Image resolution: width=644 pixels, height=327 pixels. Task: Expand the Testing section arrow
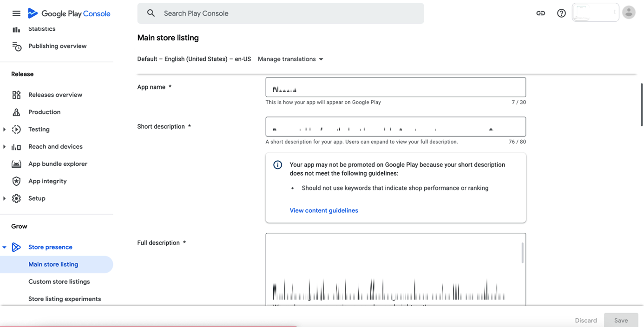tap(5, 130)
